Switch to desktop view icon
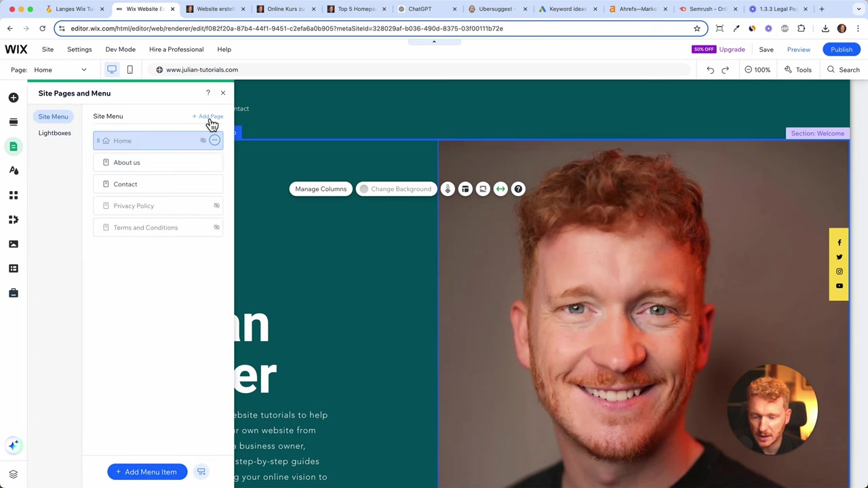 point(112,69)
